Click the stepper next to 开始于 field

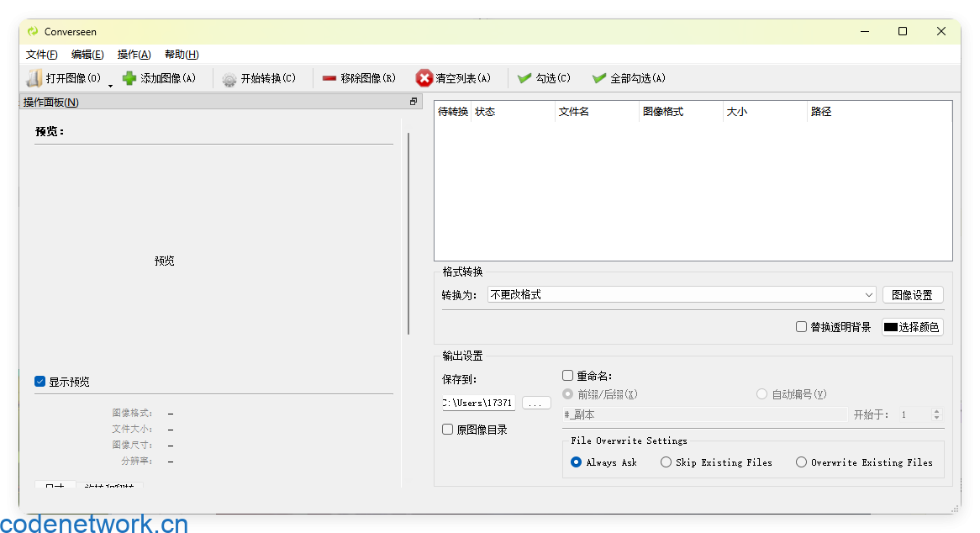pyautogui.click(x=935, y=414)
